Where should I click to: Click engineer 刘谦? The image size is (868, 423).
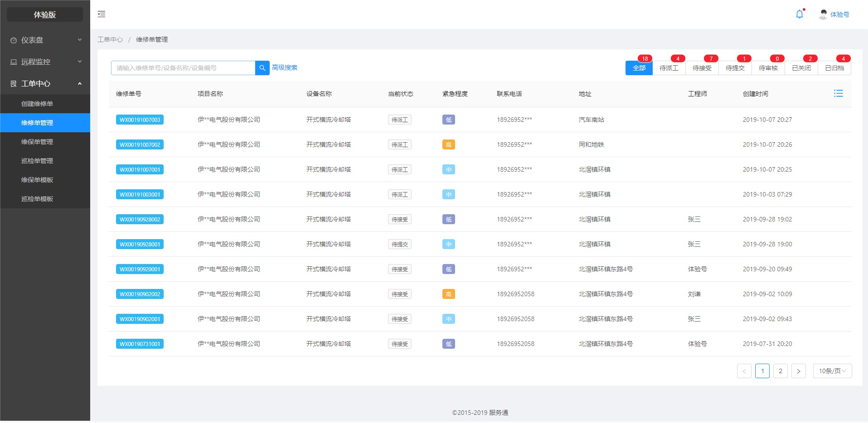click(x=694, y=294)
